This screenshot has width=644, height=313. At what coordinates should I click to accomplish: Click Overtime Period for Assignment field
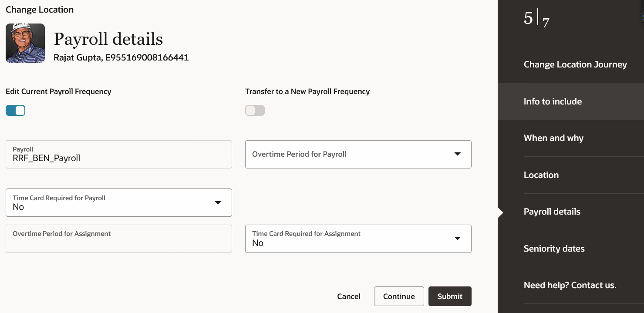(x=118, y=239)
